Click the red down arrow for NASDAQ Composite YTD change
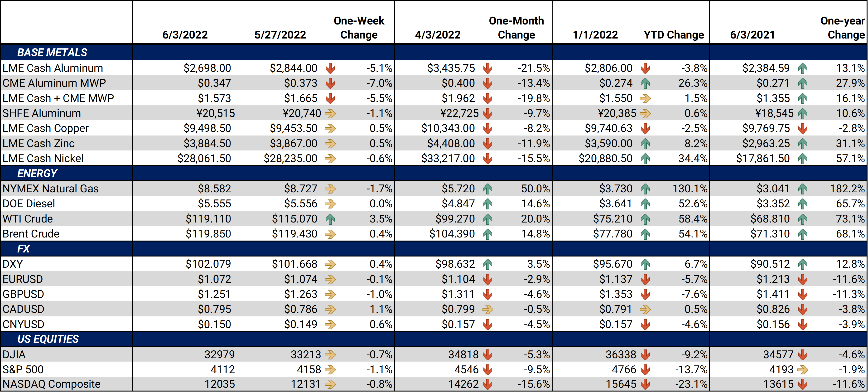The width and height of the screenshot is (868, 392). coord(645,384)
